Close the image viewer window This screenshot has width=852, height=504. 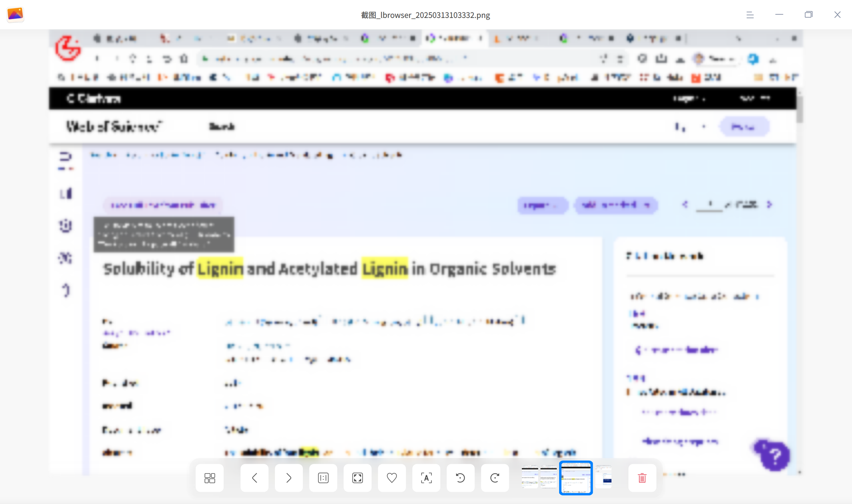point(837,15)
